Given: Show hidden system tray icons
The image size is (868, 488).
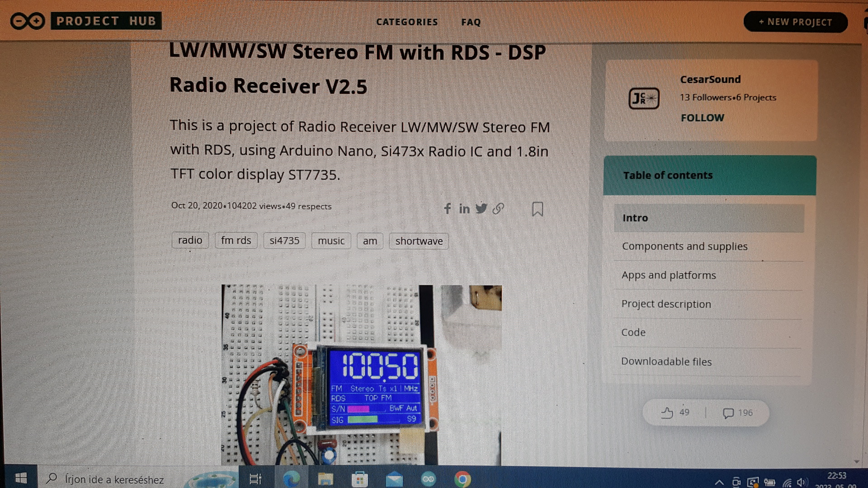Looking at the screenshot, I should pyautogui.click(x=719, y=482).
